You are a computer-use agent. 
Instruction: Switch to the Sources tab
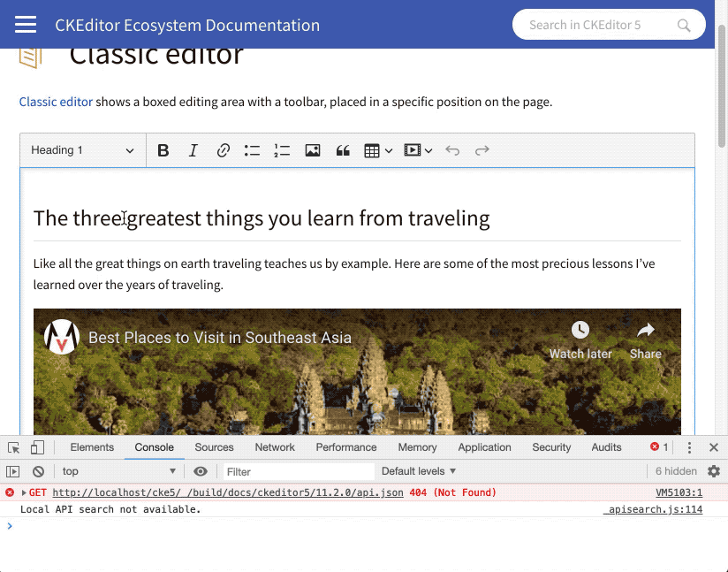point(214,447)
